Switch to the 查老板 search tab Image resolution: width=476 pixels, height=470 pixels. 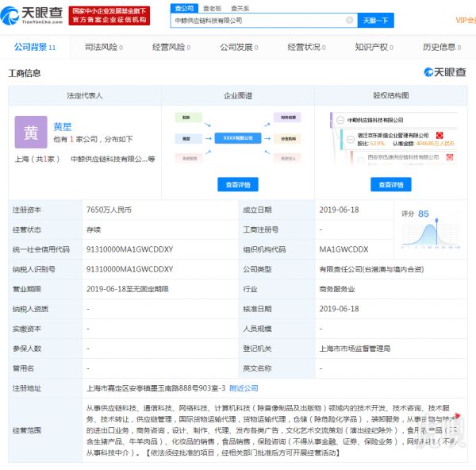[212, 7]
